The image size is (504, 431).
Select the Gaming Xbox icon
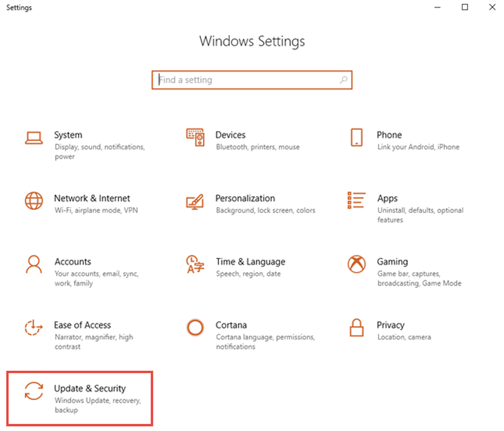356,264
